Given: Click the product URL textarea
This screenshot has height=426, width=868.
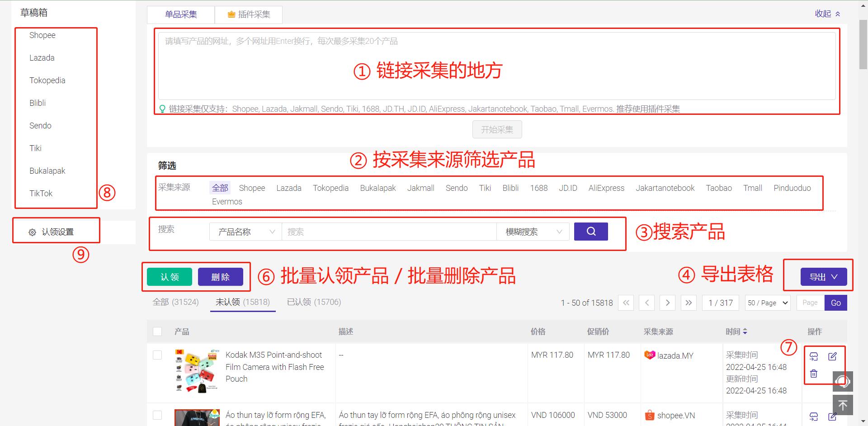Looking at the screenshot, I should pyautogui.click(x=497, y=66).
